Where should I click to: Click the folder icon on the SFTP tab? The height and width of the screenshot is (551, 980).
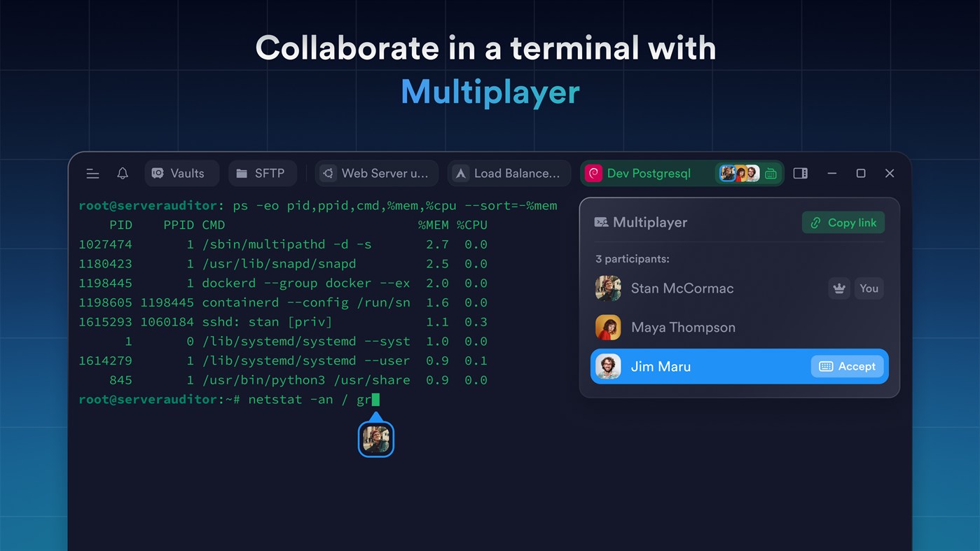point(242,173)
